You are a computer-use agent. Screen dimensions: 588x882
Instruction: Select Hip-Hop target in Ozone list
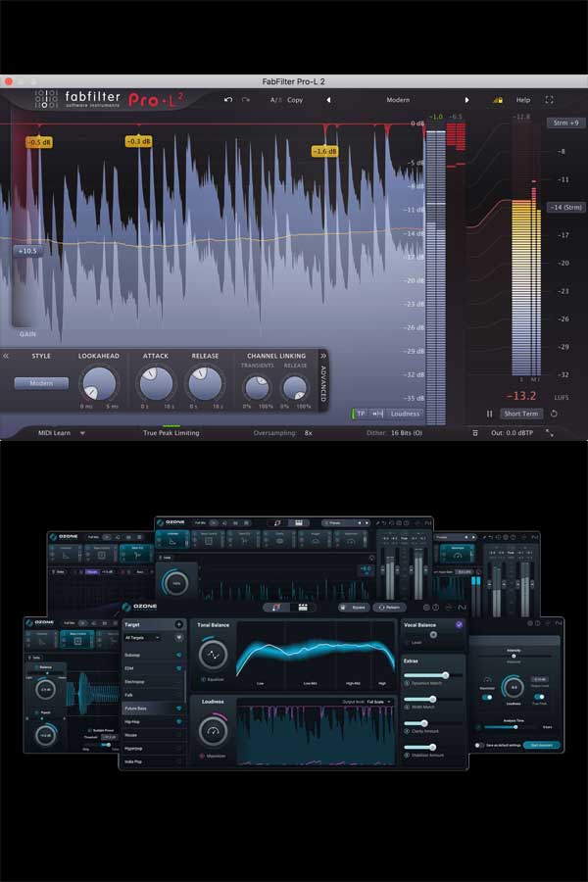pos(153,721)
